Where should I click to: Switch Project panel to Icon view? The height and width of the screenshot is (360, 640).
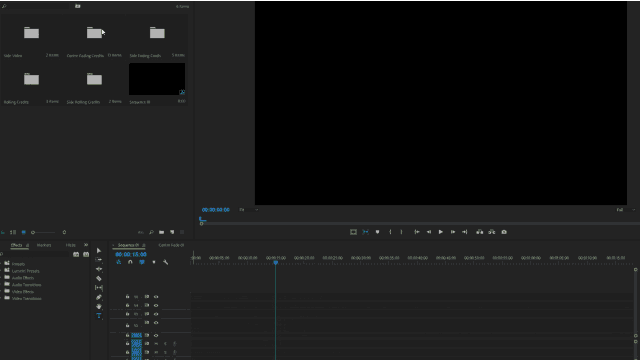point(24,232)
